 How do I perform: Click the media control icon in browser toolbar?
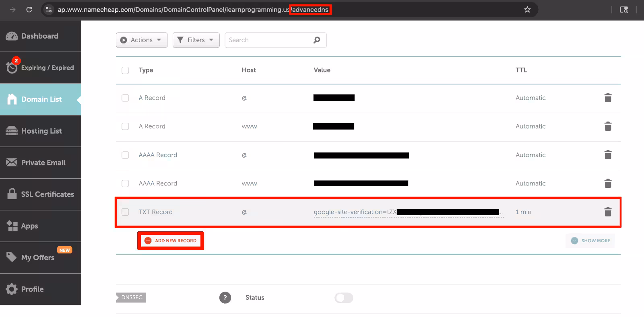point(624,10)
